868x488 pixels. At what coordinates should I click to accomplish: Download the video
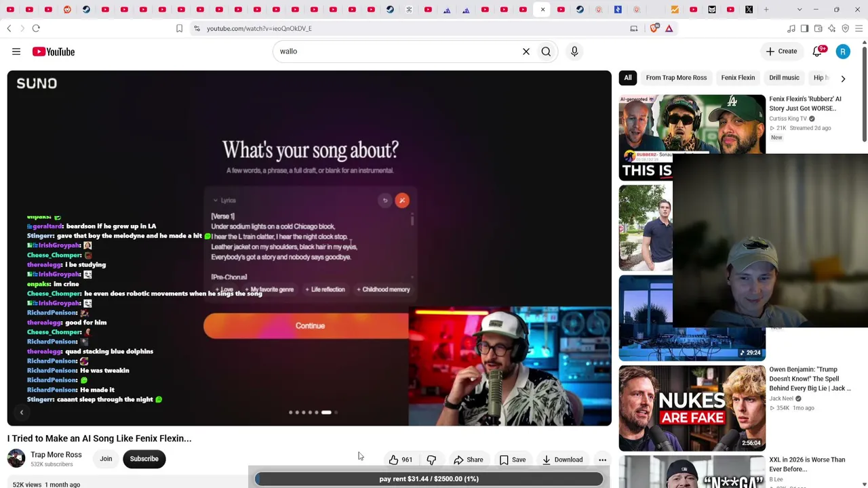pos(562,460)
